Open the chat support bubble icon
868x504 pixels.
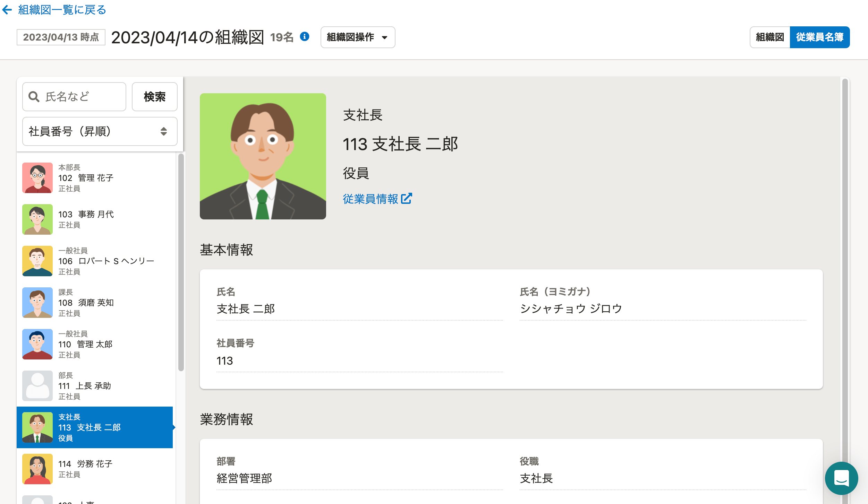pos(842,478)
